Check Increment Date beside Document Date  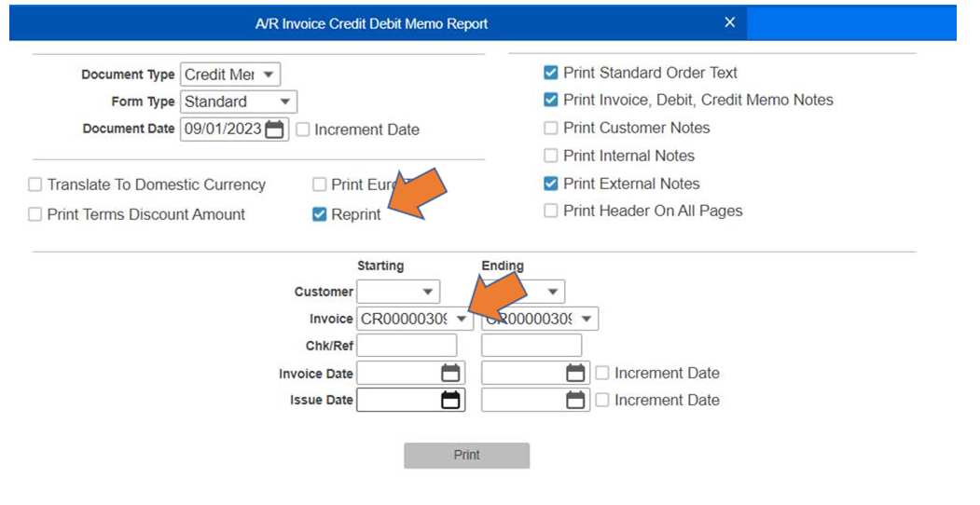(x=303, y=130)
